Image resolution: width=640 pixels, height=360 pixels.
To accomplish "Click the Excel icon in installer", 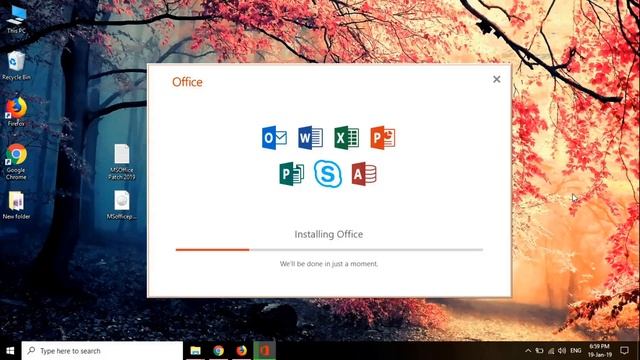I will click(x=347, y=138).
